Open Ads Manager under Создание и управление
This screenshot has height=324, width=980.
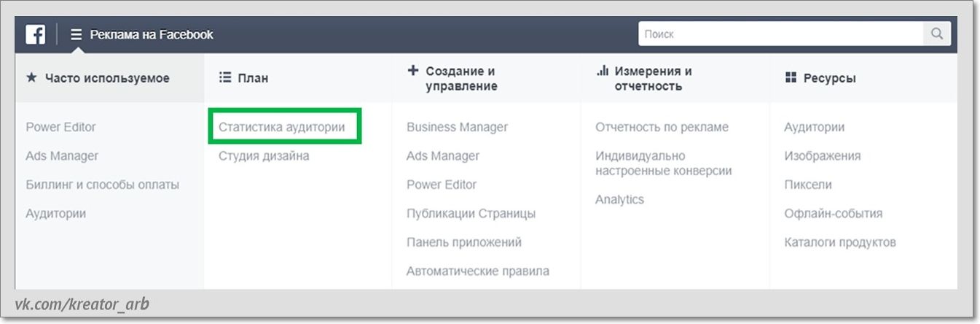tap(443, 156)
